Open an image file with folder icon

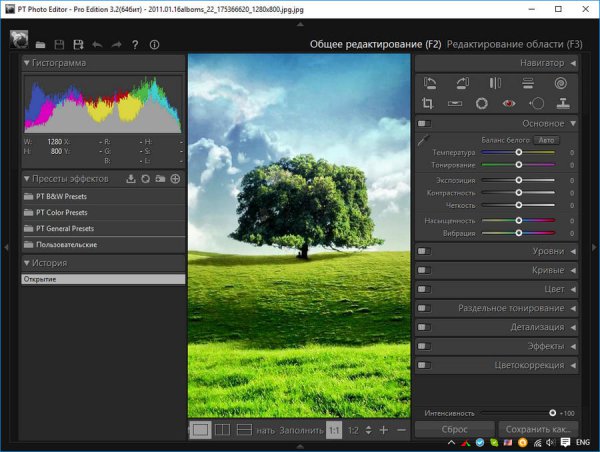pyautogui.click(x=41, y=45)
